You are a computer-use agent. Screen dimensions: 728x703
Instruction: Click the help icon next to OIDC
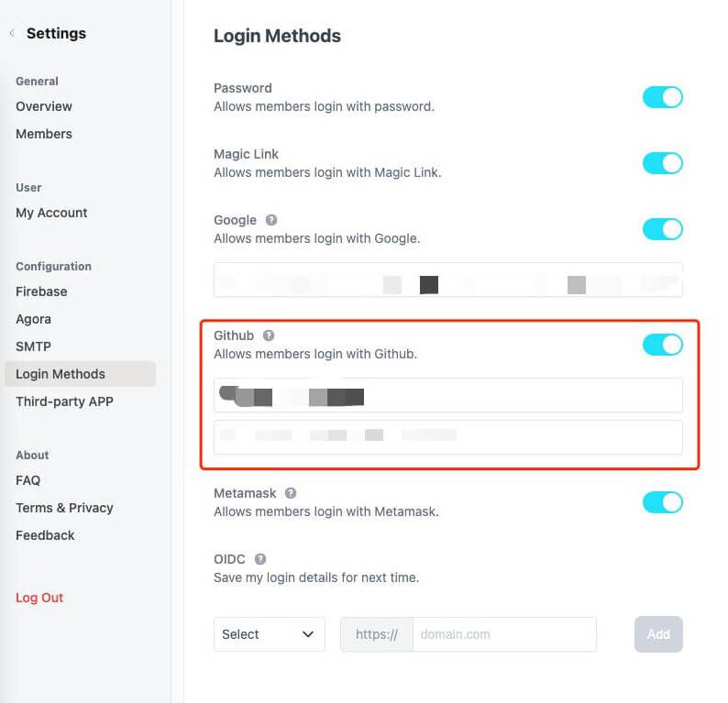tap(260, 559)
